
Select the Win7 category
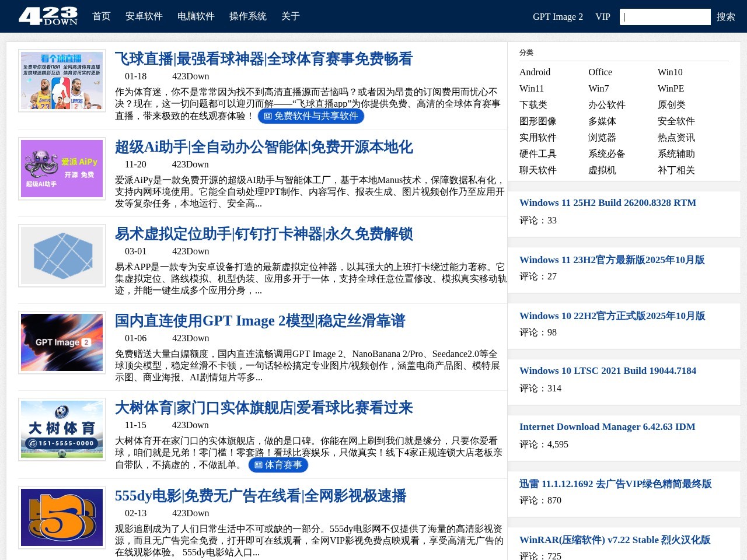(599, 89)
